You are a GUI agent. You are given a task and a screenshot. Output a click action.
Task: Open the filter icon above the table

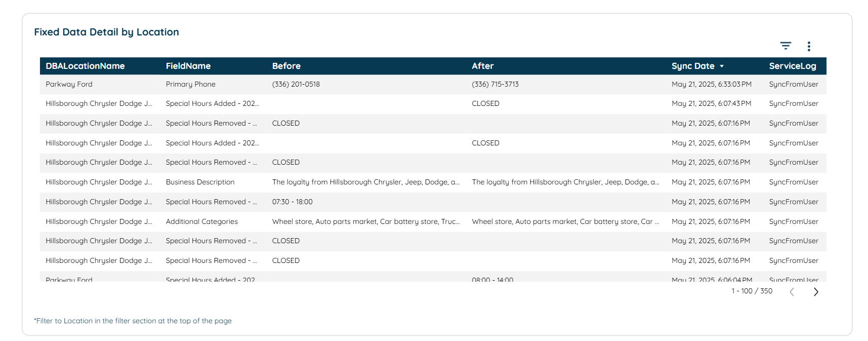coord(786,46)
